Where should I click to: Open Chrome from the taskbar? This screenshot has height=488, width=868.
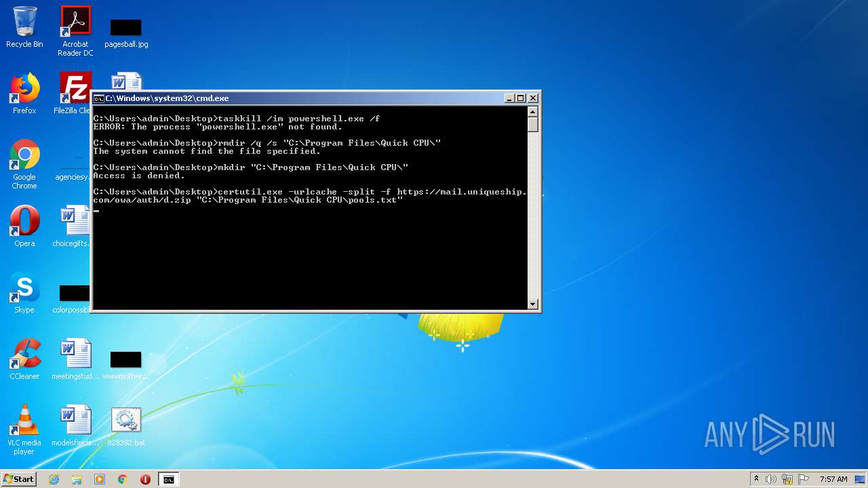point(123,479)
